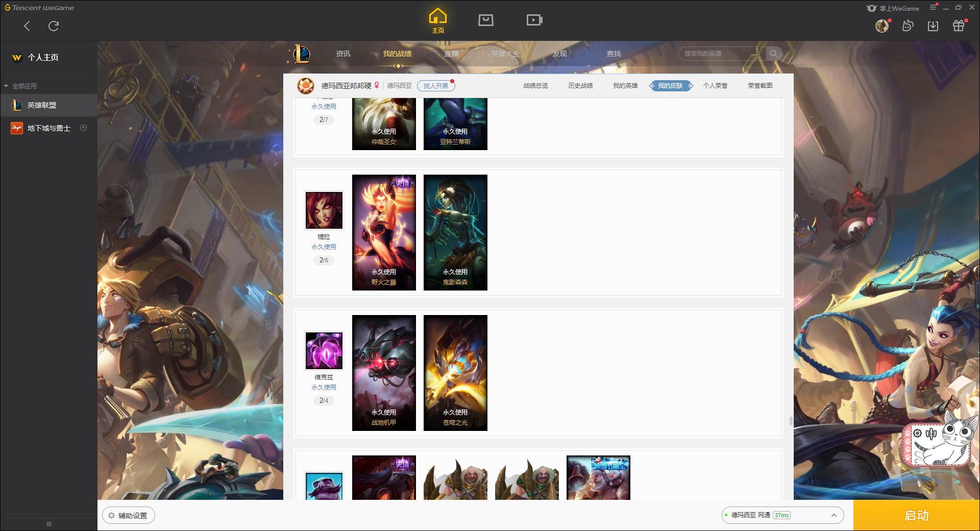Open the video live icon
Screen dimensions: 980x531
tap(534, 20)
